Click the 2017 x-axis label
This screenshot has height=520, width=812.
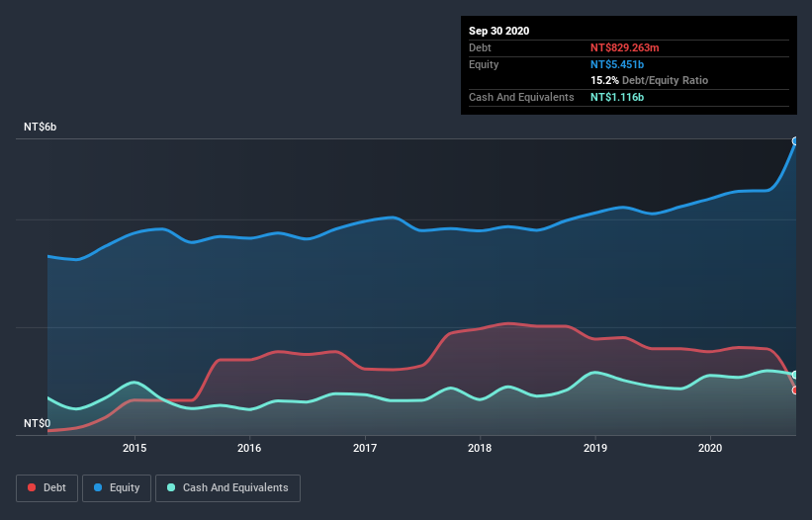(x=365, y=448)
